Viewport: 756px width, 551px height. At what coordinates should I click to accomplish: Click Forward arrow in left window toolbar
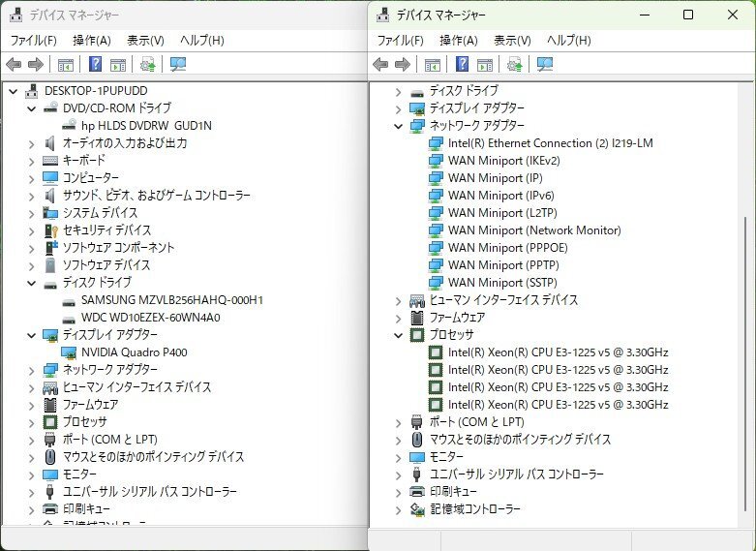coord(36,64)
